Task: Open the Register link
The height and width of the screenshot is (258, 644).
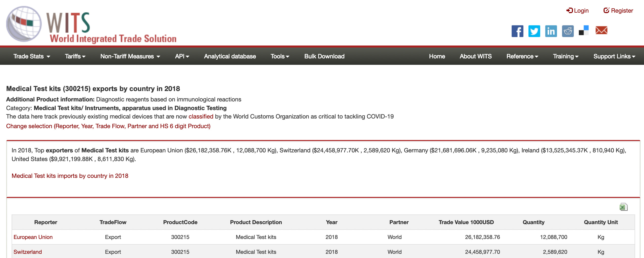Action: pos(618,10)
